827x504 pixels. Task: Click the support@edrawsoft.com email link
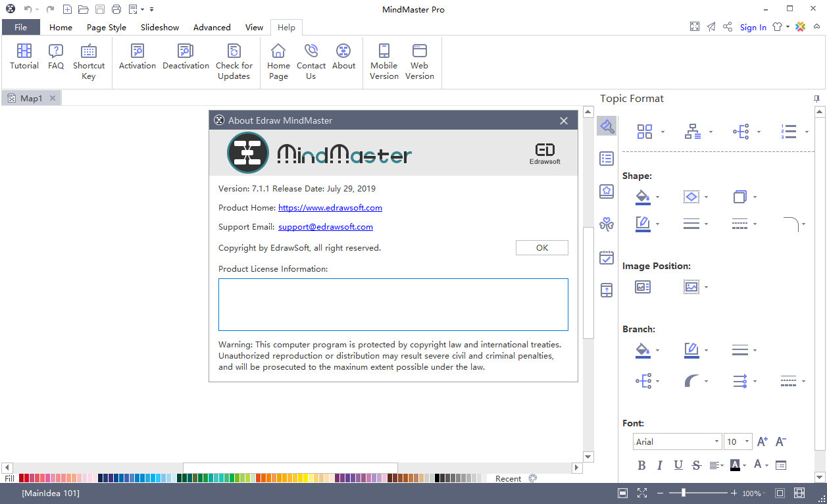click(x=326, y=226)
